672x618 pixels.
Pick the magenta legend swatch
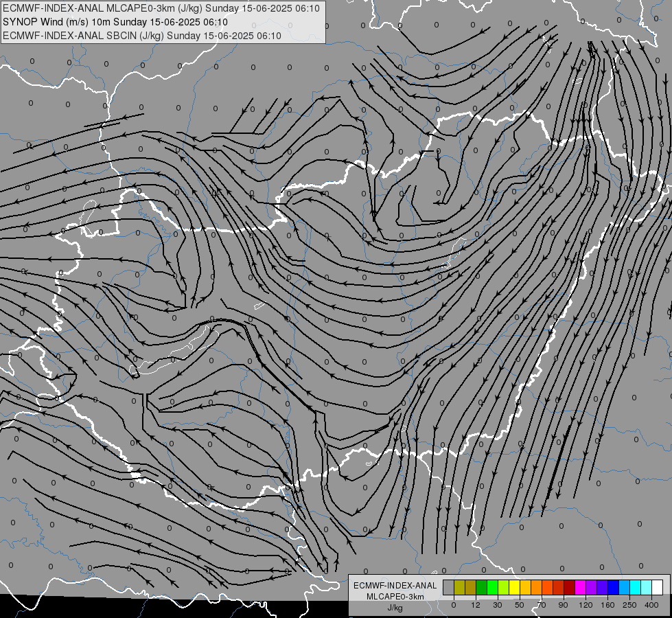point(581,587)
